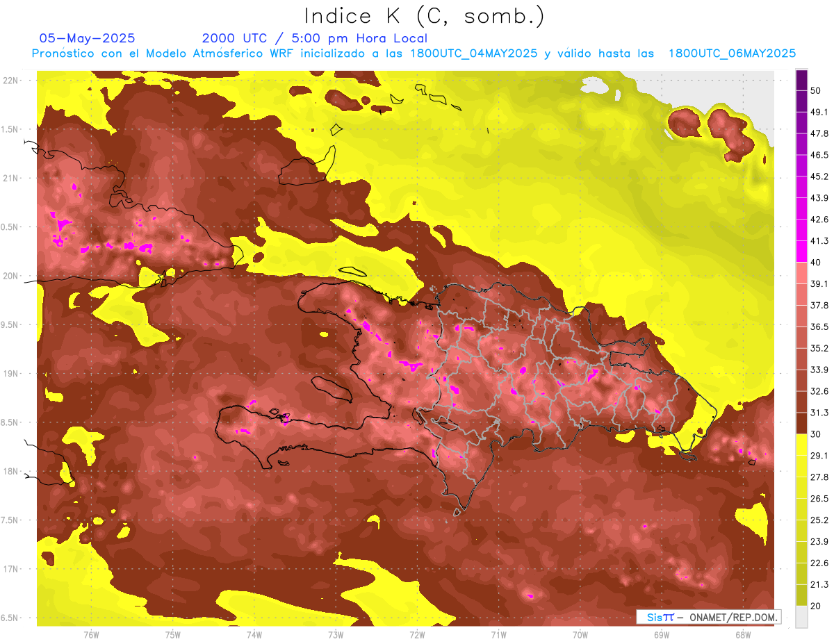Click the colorbar value '46.5'
Screen dimensions: 834x644
[819, 156]
